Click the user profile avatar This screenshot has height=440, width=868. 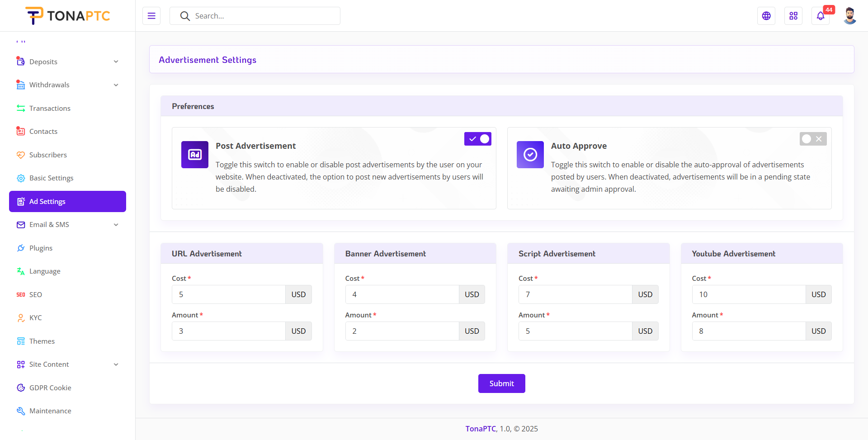click(x=850, y=16)
